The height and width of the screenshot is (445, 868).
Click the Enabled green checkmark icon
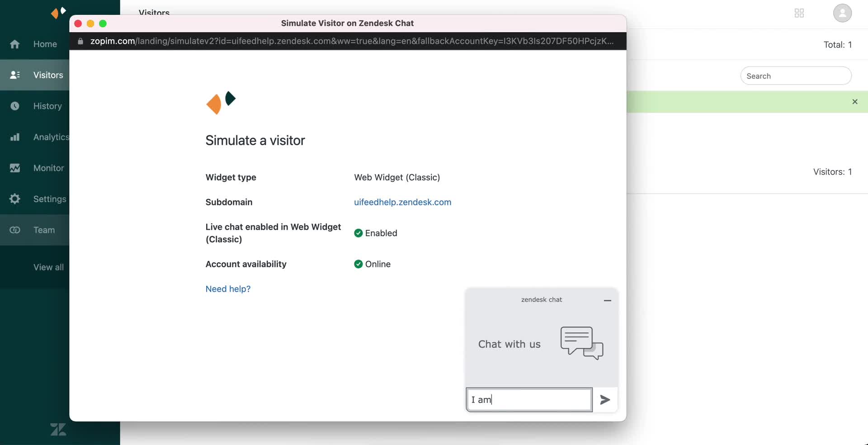(x=359, y=233)
